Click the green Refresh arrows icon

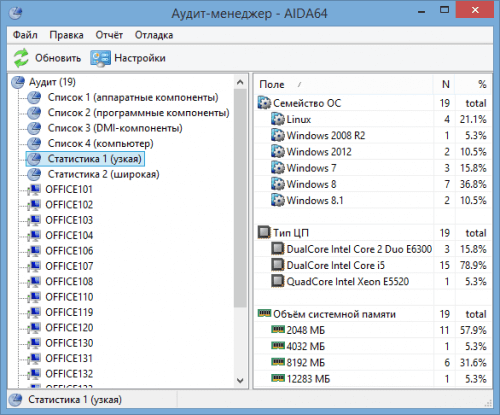coord(21,58)
